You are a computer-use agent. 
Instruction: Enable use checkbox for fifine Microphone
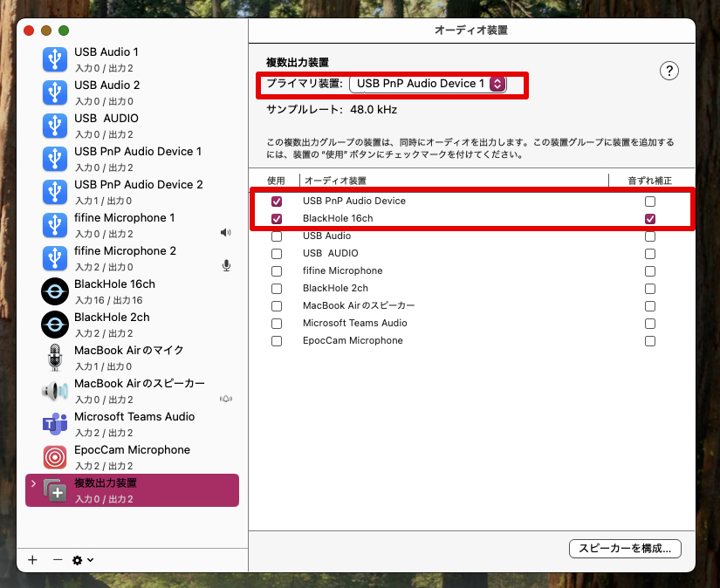(277, 271)
